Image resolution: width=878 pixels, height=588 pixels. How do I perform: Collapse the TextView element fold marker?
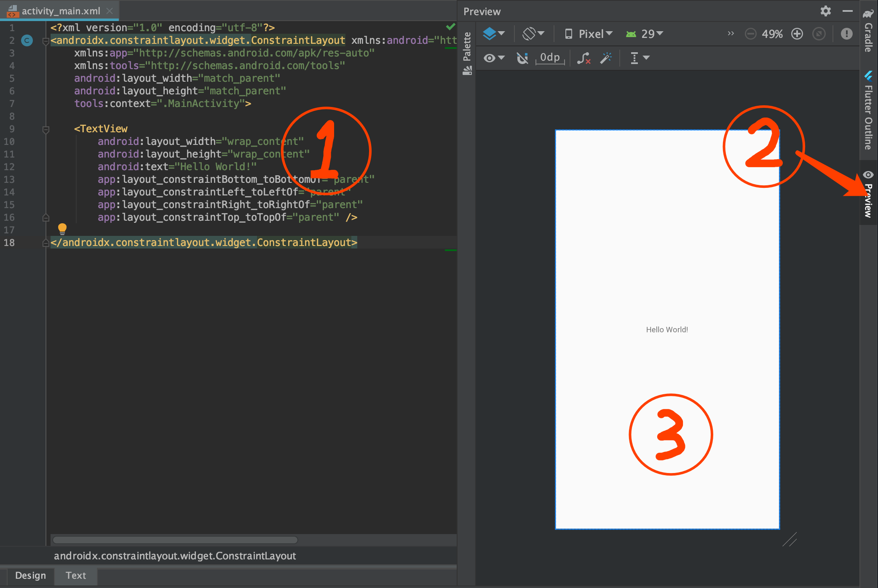click(46, 129)
